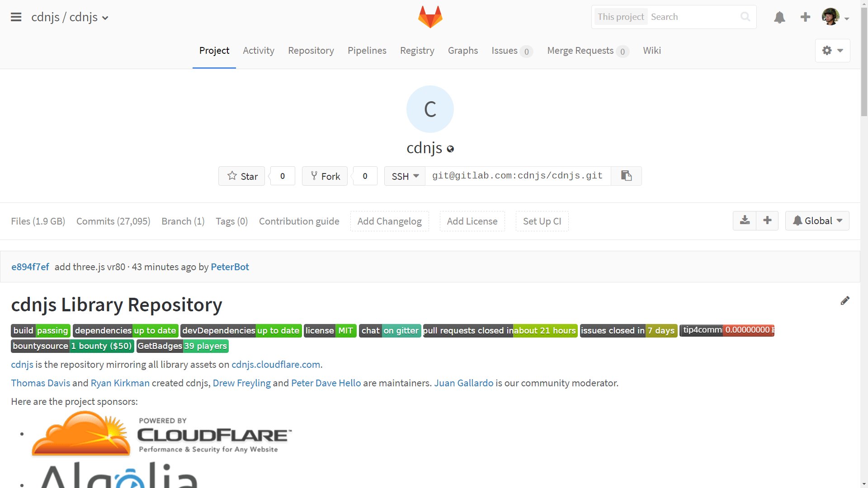Open PeterBot author profile link

click(x=230, y=267)
